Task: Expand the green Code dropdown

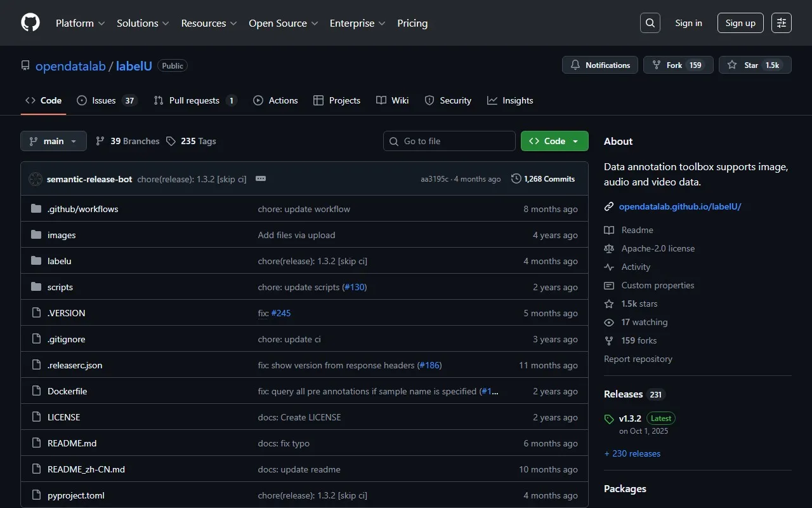Action: [x=554, y=141]
